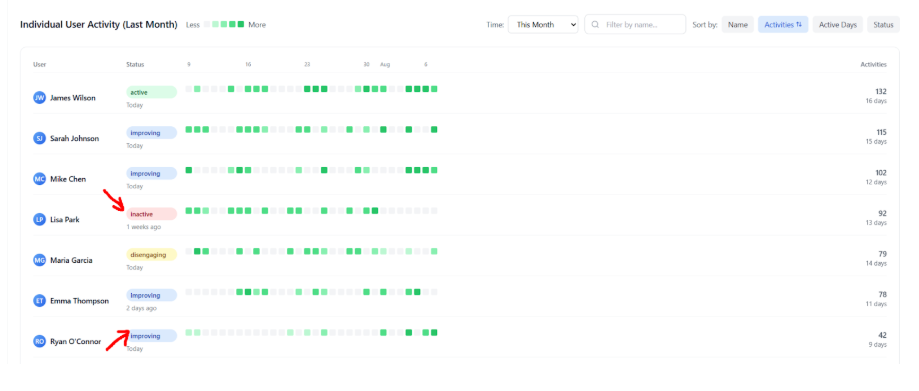919x391 pixels.
Task: Click Mike Chen's 102 activities count
Action: coord(881,172)
